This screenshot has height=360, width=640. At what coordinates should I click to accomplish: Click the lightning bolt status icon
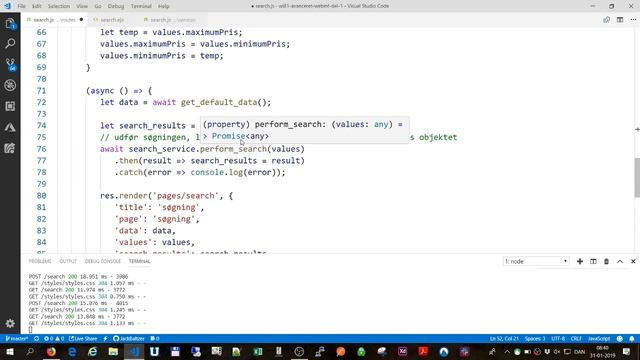[105, 339]
